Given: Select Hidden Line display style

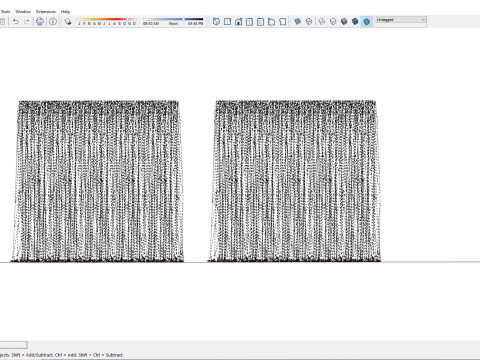Looking at the screenshot, I should point(333,22).
